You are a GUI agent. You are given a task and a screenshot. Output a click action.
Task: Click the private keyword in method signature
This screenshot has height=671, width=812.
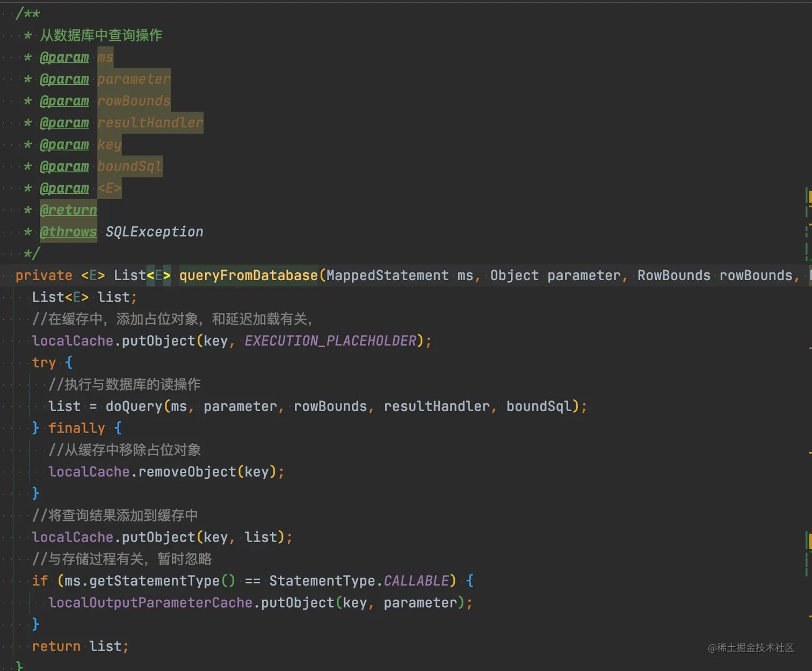point(44,275)
